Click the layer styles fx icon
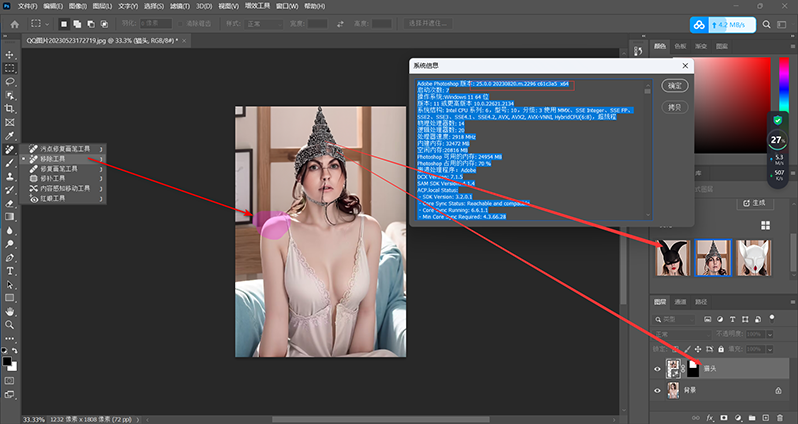This screenshot has height=424, width=798. pos(710,418)
